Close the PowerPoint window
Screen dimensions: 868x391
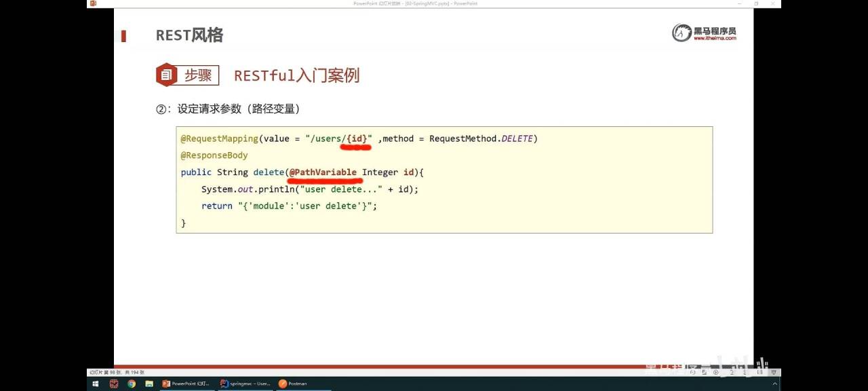pyautogui.click(x=773, y=3)
